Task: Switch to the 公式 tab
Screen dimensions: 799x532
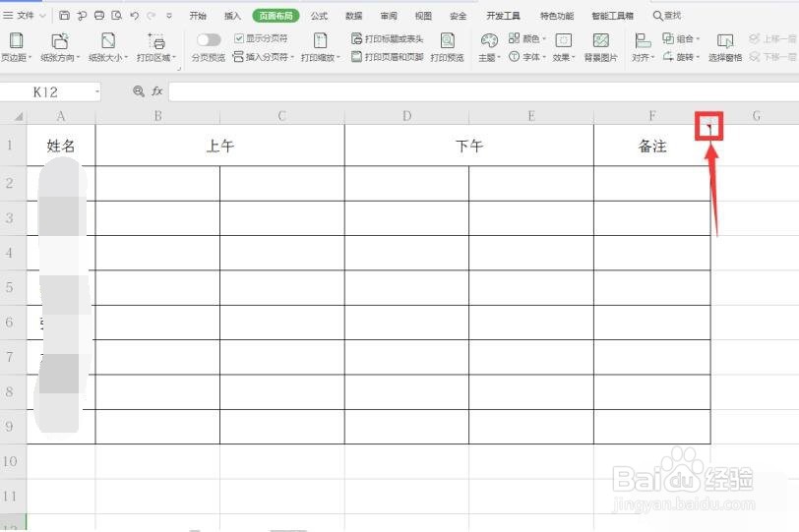Action: click(x=319, y=16)
